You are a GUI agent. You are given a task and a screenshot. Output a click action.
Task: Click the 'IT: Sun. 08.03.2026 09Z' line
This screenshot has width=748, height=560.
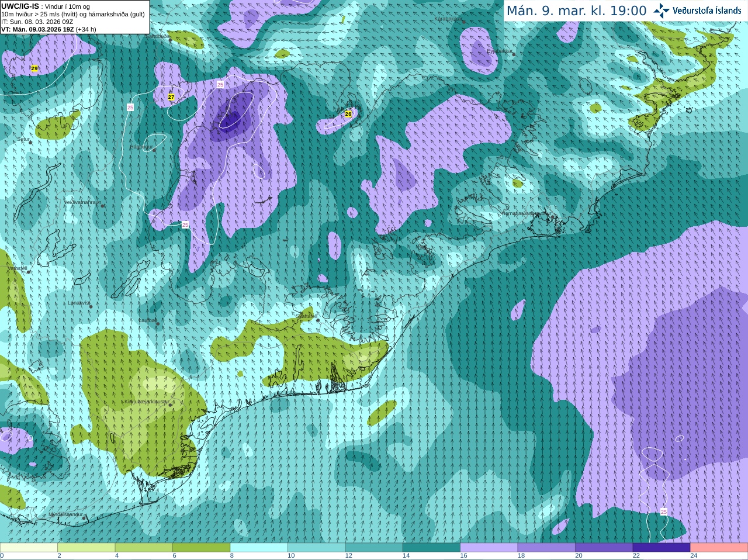pos(37,22)
